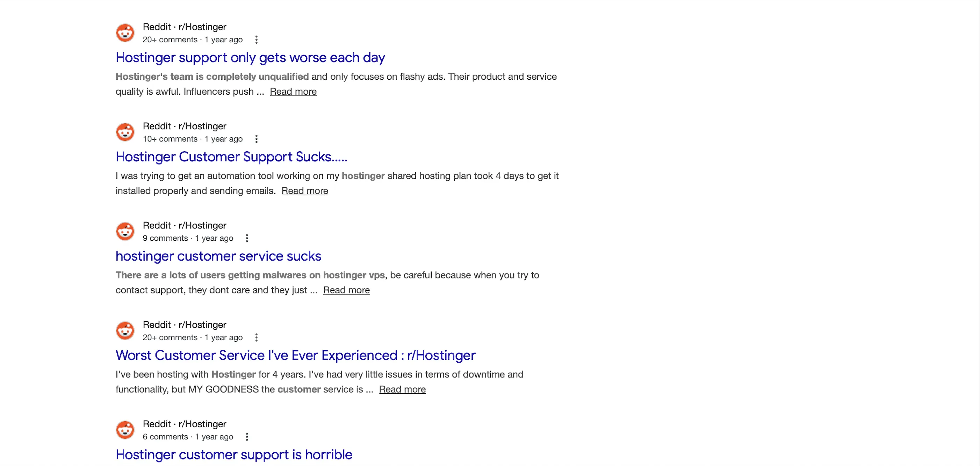Click Reddit icon beside 'support is horrible' result
This screenshot has height=466, width=980.
pyautogui.click(x=125, y=430)
